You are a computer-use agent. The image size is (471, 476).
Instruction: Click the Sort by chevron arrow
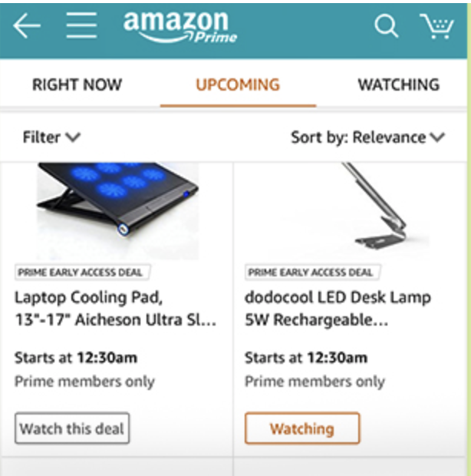pos(438,137)
